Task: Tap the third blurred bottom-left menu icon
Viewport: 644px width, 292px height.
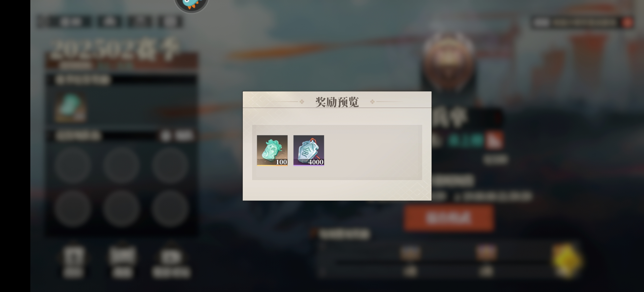Action: (171, 261)
